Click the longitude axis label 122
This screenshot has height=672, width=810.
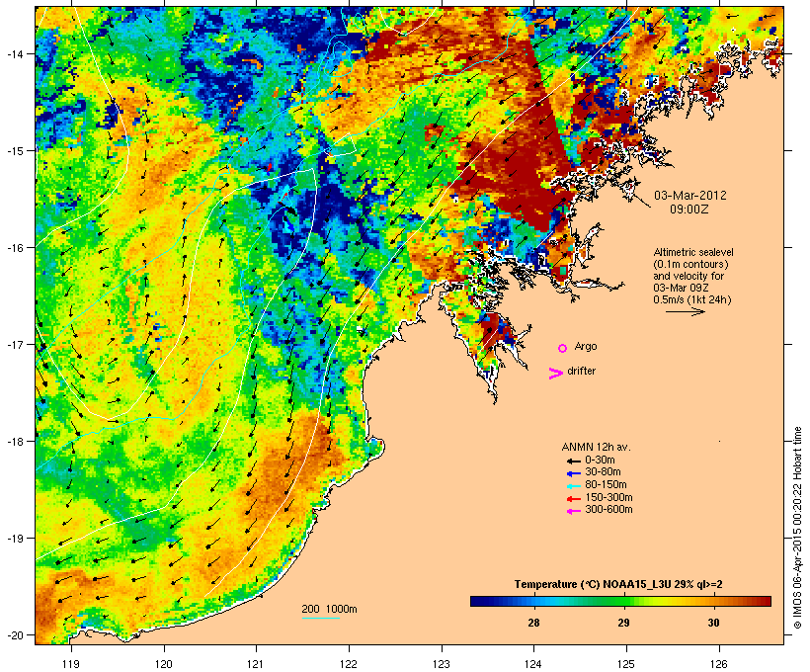pos(349,664)
